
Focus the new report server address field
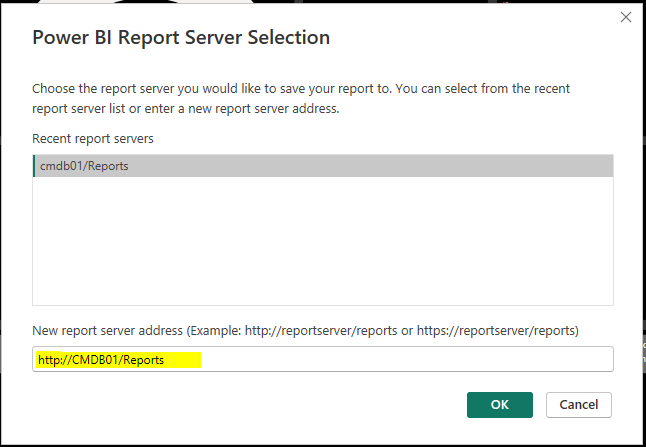click(x=323, y=359)
